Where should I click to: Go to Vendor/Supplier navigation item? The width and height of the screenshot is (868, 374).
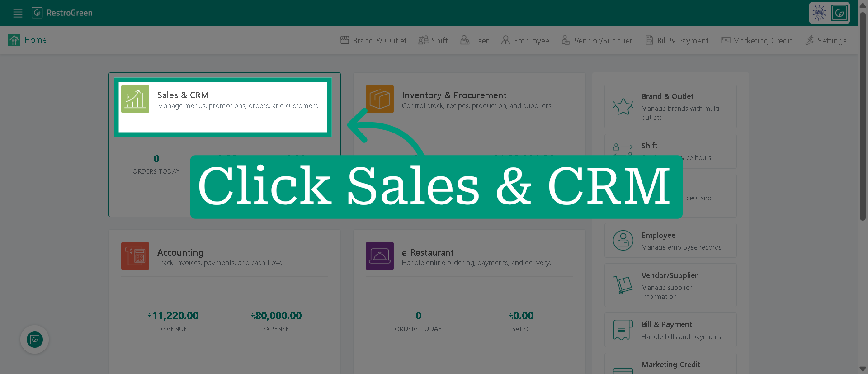coord(597,40)
